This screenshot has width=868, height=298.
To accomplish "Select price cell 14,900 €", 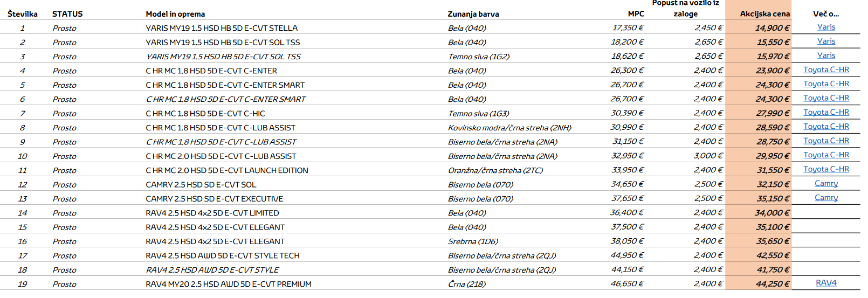I will 772,28.
